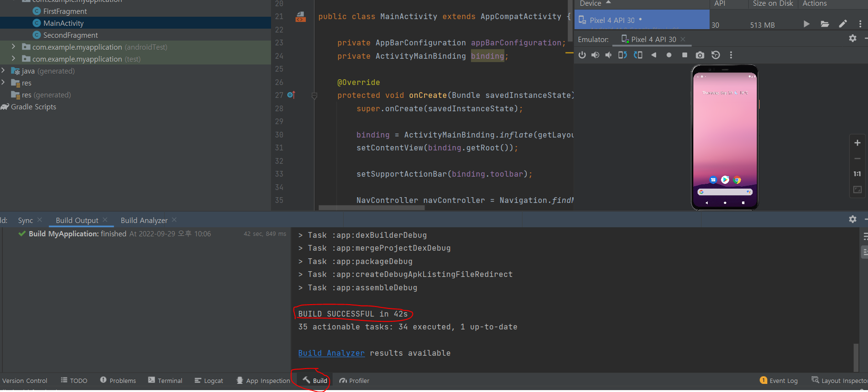This screenshot has height=392, width=868.
Task: Expand the java (generated) folder
Action: coord(3,71)
